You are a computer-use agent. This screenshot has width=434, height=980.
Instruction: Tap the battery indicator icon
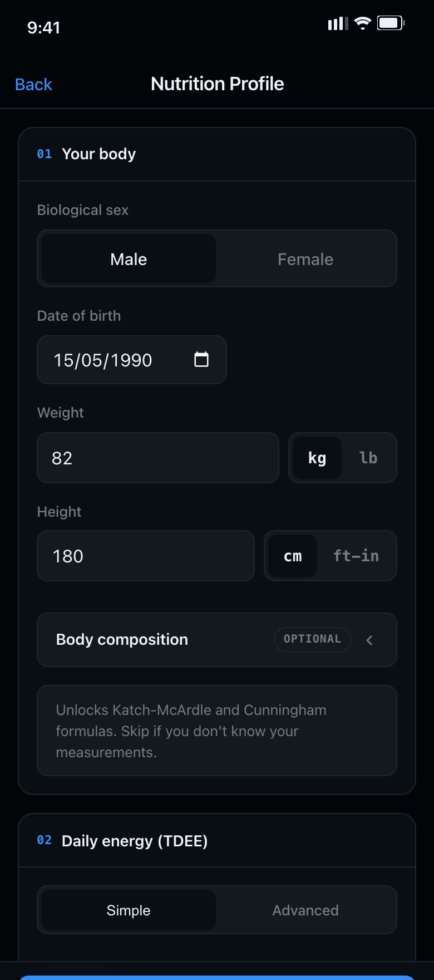point(391,23)
